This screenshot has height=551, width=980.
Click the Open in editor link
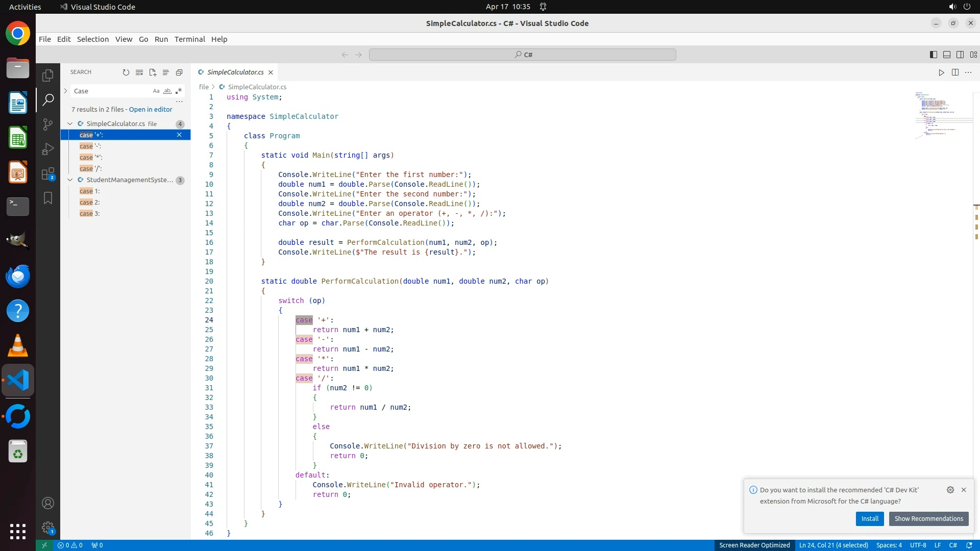[x=151, y=109]
